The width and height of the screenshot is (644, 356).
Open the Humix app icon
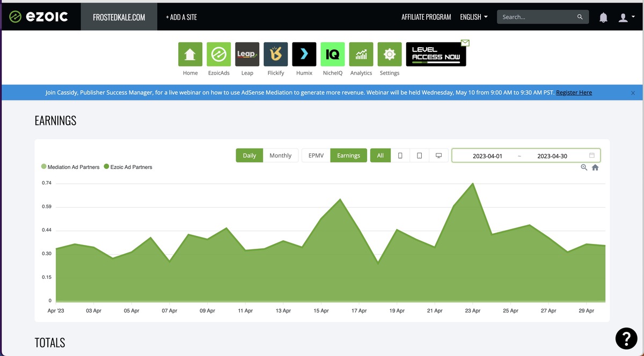[304, 54]
